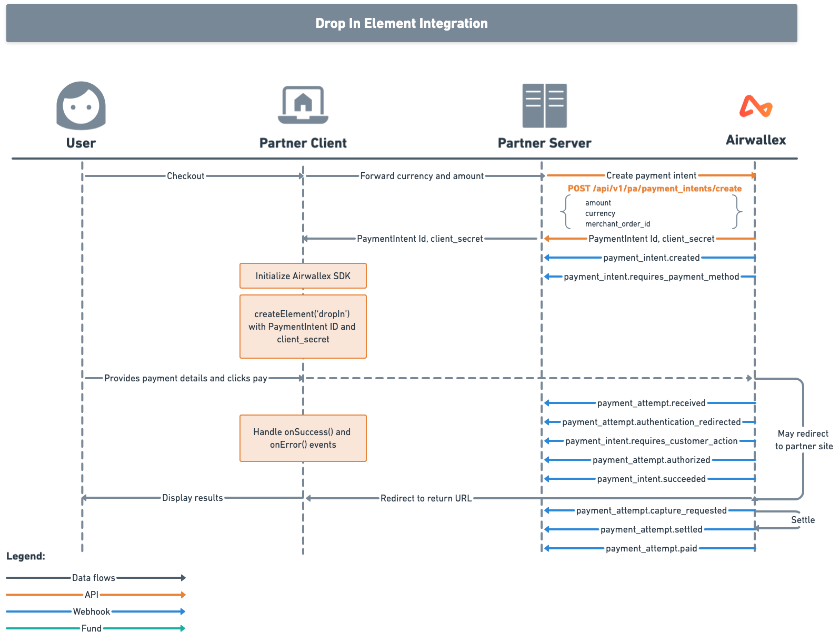Click the payment_attempt.authorized webhook label
Viewport: 840px width, 641px height.
pyautogui.click(x=651, y=460)
